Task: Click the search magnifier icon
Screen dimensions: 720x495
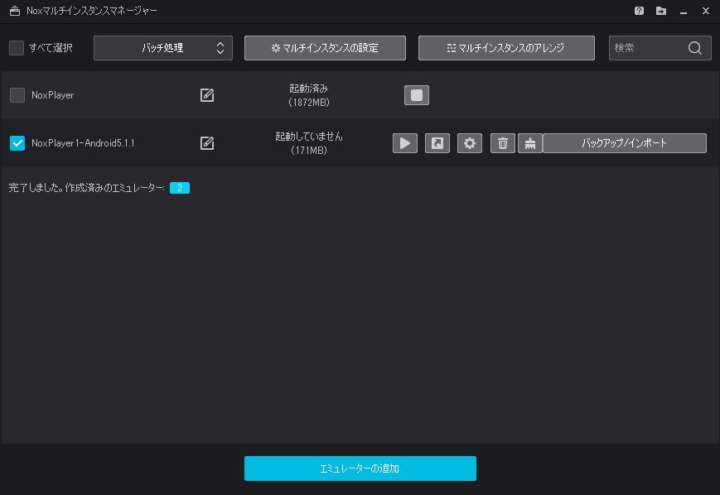Action: tap(695, 48)
